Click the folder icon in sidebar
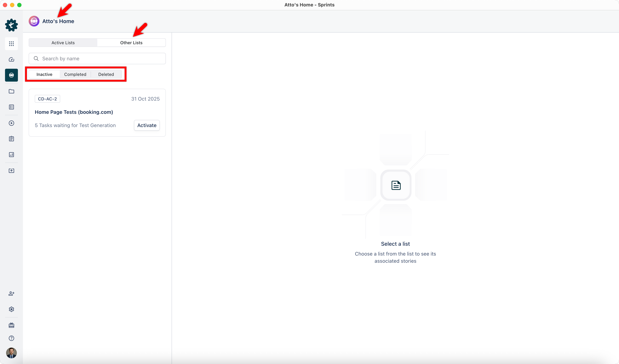619x364 pixels. [x=11, y=91]
